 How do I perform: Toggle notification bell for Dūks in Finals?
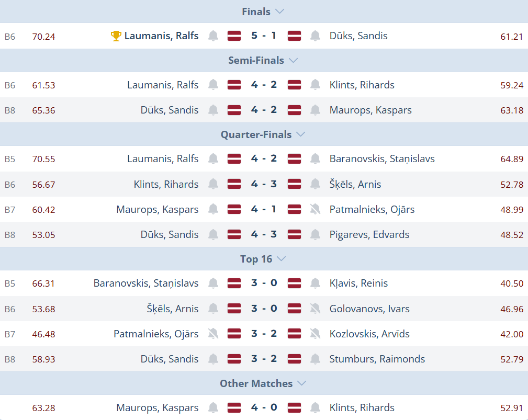[x=315, y=36]
